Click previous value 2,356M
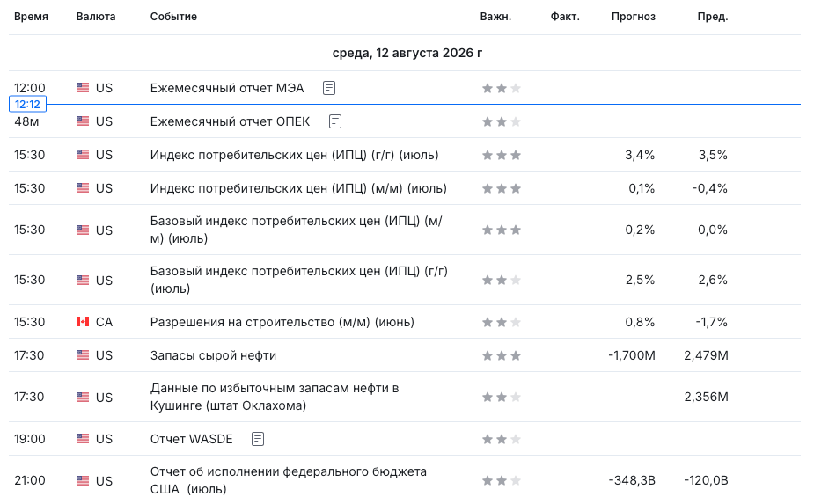Image resolution: width=814 pixels, height=504 pixels. click(706, 397)
